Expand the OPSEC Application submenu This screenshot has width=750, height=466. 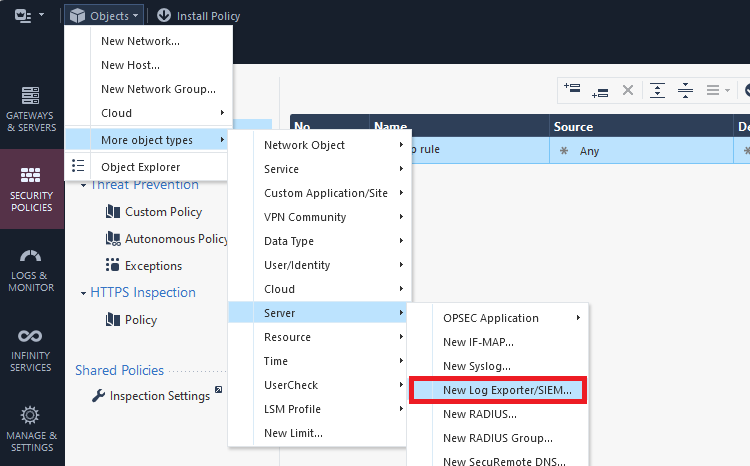click(510, 318)
